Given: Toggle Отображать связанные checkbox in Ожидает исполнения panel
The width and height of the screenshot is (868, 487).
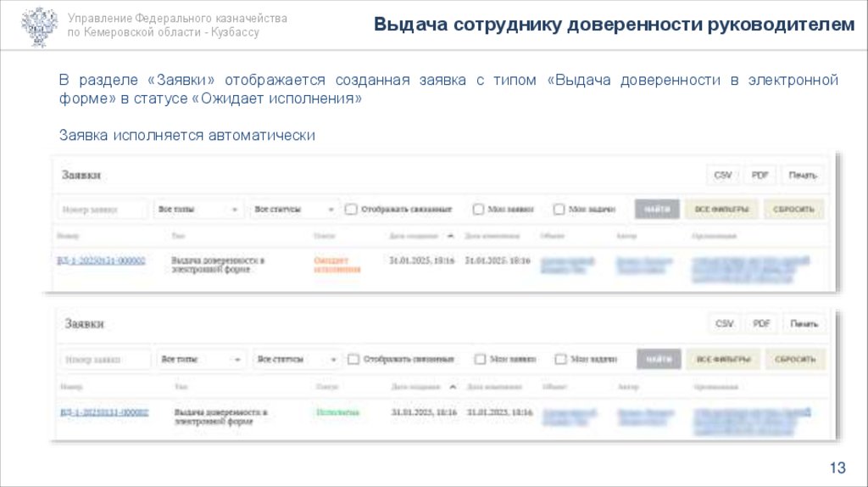Looking at the screenshot, I should point(351,210).
